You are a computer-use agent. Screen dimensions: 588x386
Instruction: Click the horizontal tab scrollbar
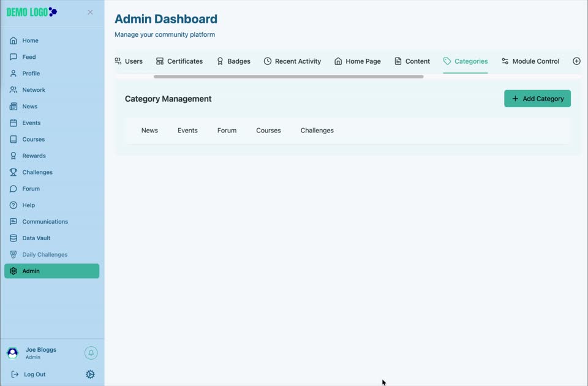pyautogui.click(x=288, y=77)
